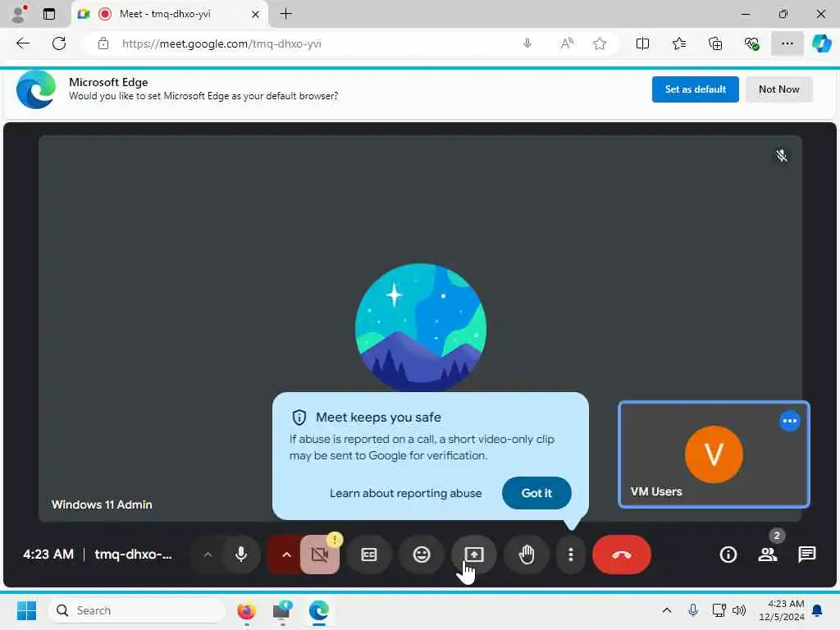840x630 pixels.
Task: Show hidden system tray icons
Action: pyautogui.click(x=667, y=610)
